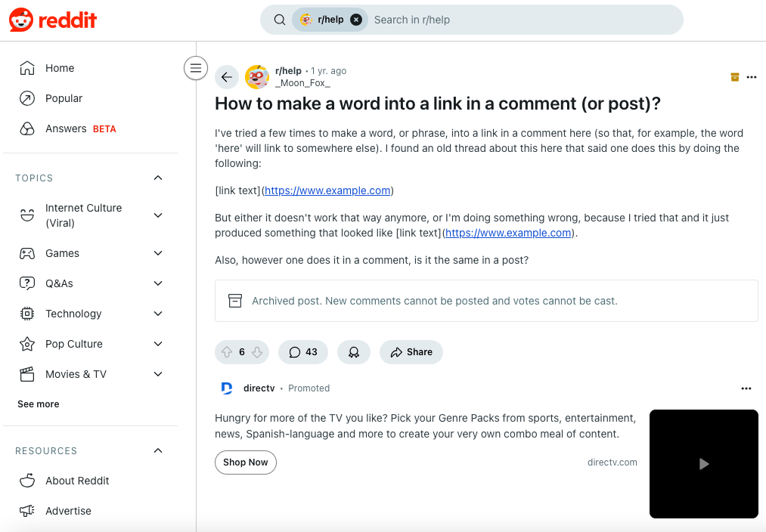Expand the Games topic
The width and height of the screenshot is (766, 532).
158,253
